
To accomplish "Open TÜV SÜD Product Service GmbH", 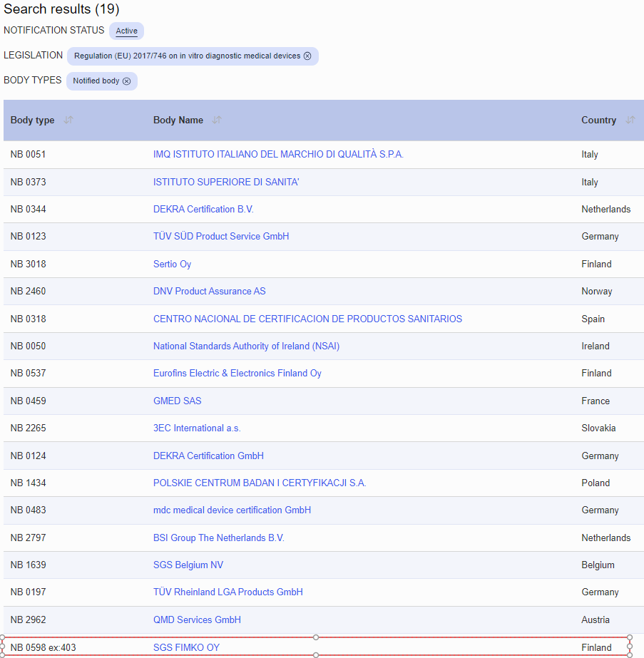I will [x=221, y=237].
